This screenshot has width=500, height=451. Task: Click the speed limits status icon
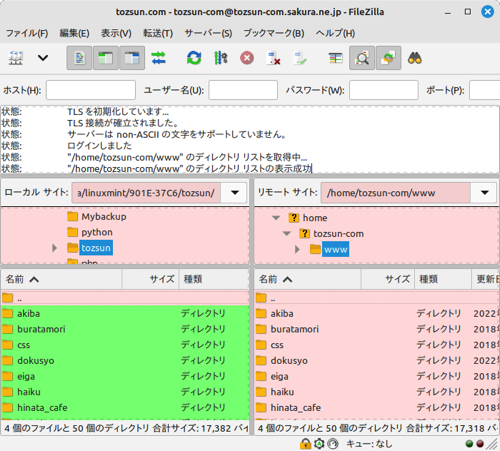(x=333, y=444)
